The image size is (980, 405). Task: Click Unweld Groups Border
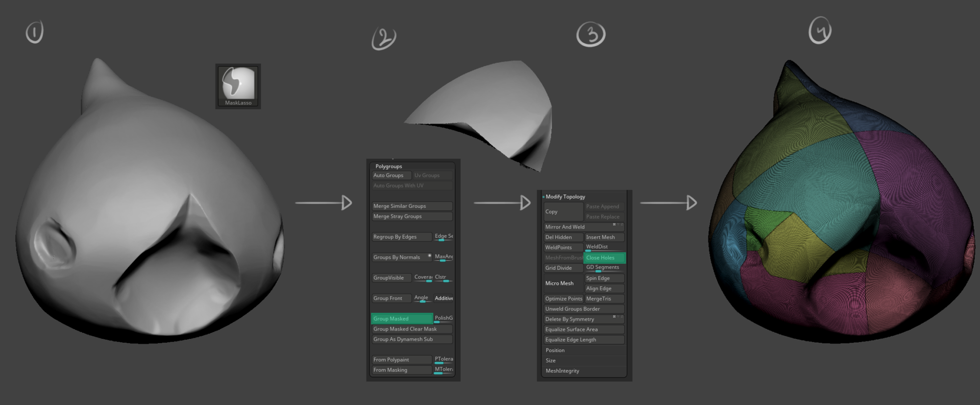point(584,309)
